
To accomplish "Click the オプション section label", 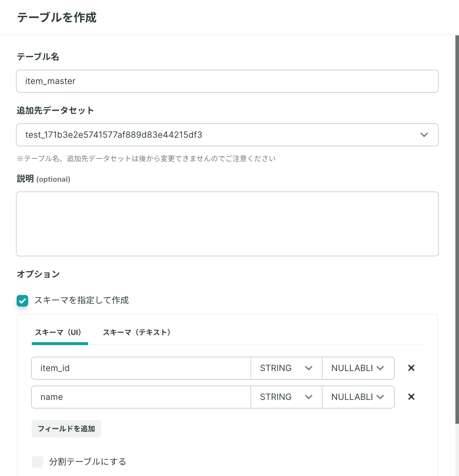I will pyautogui.click(x=38, y=274).
